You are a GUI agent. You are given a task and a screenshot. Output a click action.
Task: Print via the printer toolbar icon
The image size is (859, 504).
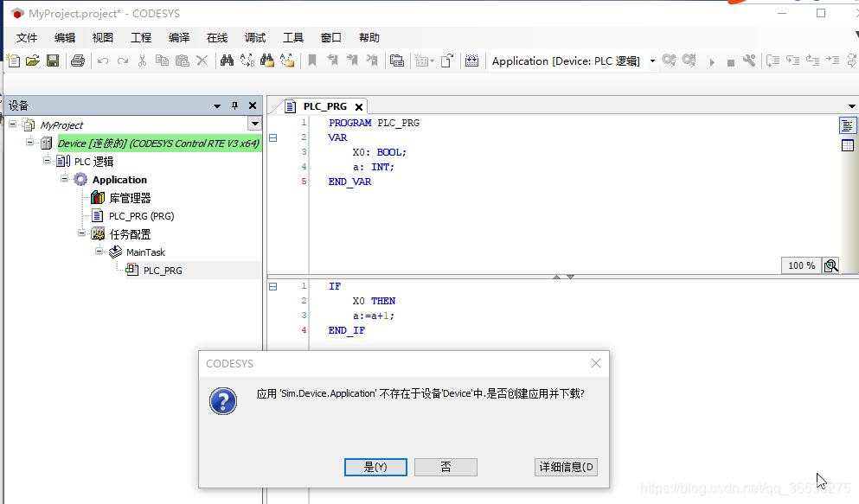[78, 61]
